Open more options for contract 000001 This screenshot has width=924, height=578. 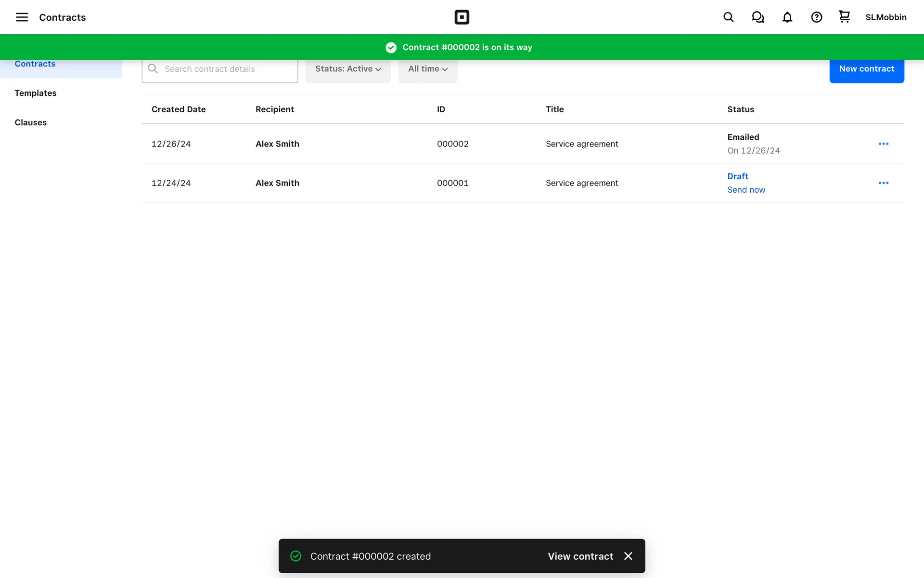point(883,183)
